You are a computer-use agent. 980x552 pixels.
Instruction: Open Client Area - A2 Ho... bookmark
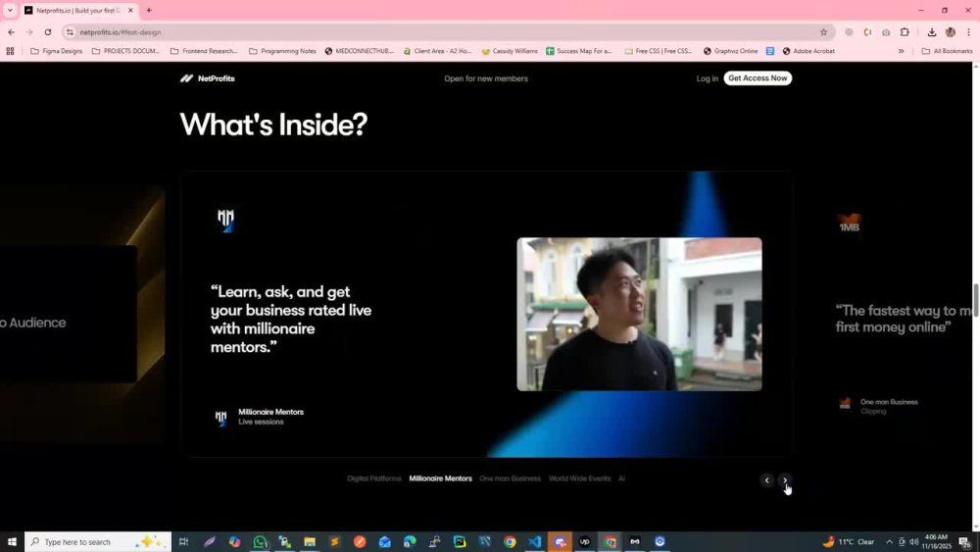(x=437, y=51)
